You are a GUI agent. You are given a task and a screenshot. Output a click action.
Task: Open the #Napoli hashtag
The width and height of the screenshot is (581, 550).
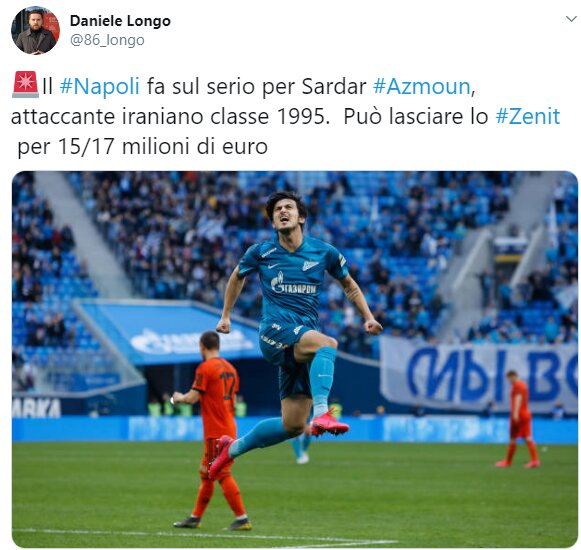[x=100, y=86]
